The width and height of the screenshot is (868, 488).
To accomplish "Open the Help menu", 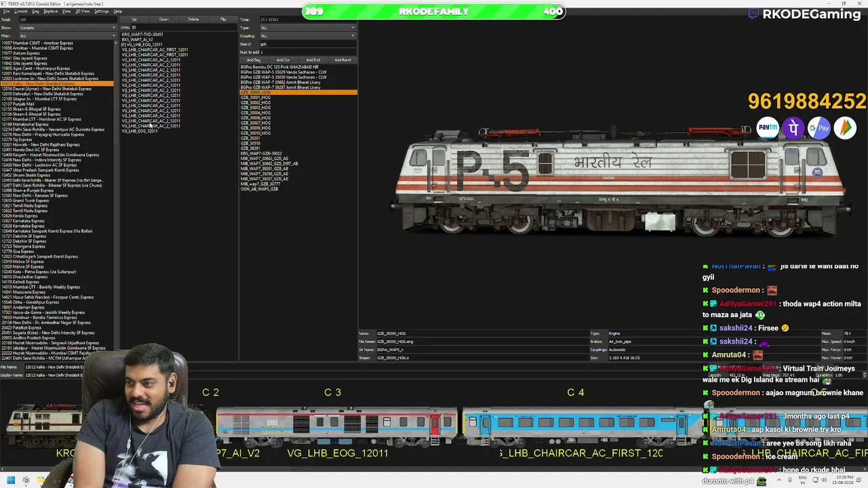I will pyautogui.click(x=118, y=12).
